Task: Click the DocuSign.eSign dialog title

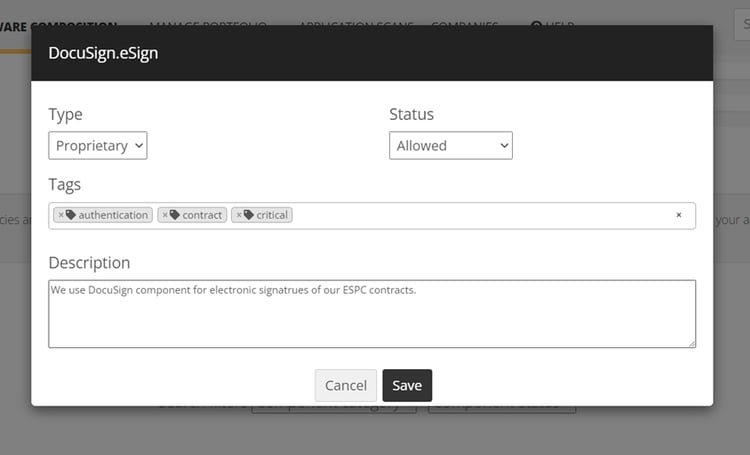Action: click(x=103, y=53)
